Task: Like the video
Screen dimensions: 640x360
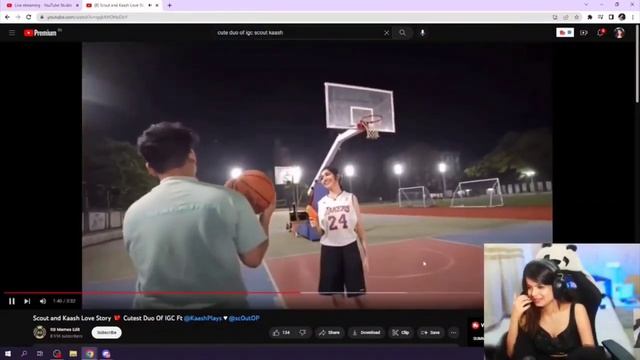Action: tap(281, 333)
